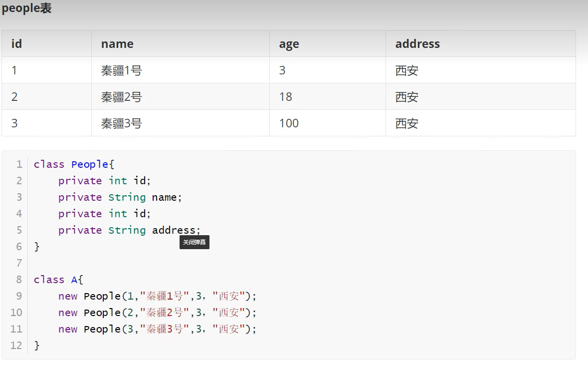Screen dimensions: 588x367
Task: Click the 秦疆1号 name cell
Action: pyautogui.click(x=121, y=70)
